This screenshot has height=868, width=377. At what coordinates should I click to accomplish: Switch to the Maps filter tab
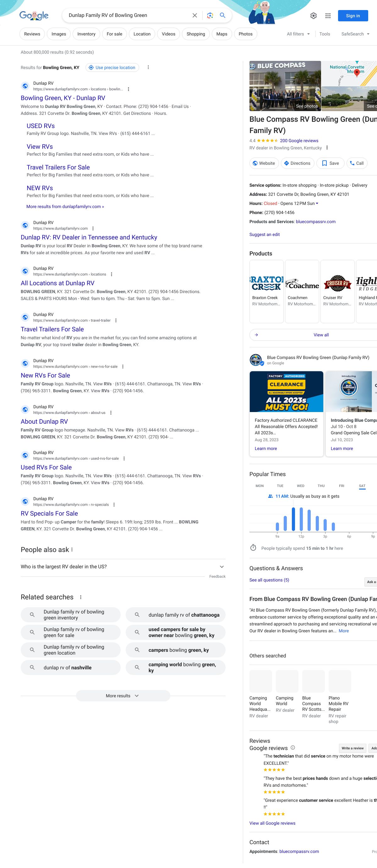(221, 34)
